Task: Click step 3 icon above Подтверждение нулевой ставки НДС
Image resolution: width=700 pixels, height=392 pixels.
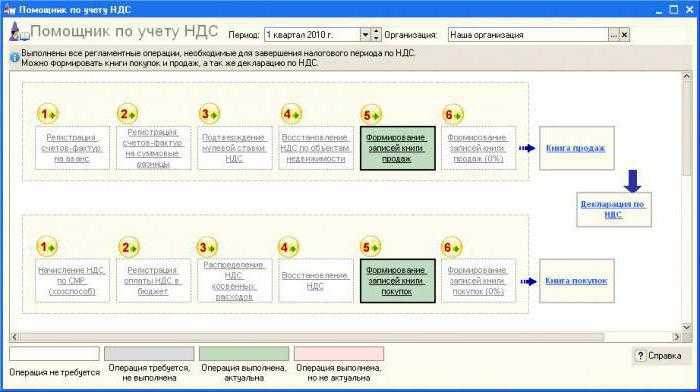Action: 209,114
